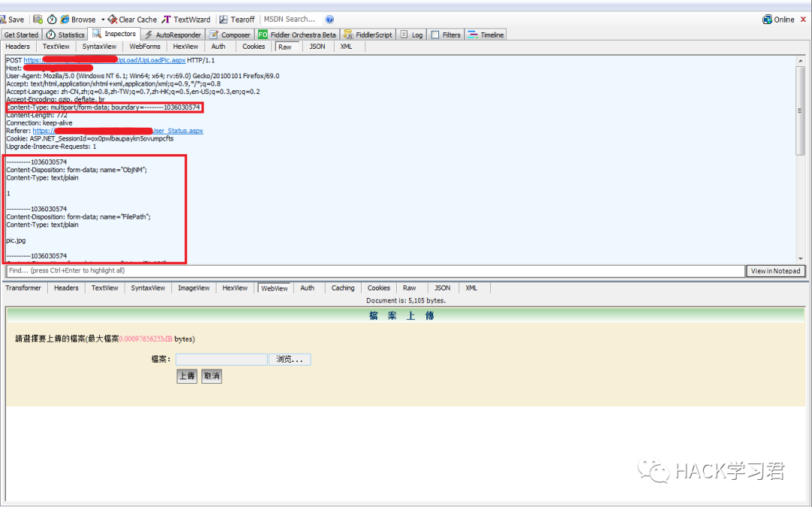
Task: Select response TextView tab
Action: (x=105, y=288)
